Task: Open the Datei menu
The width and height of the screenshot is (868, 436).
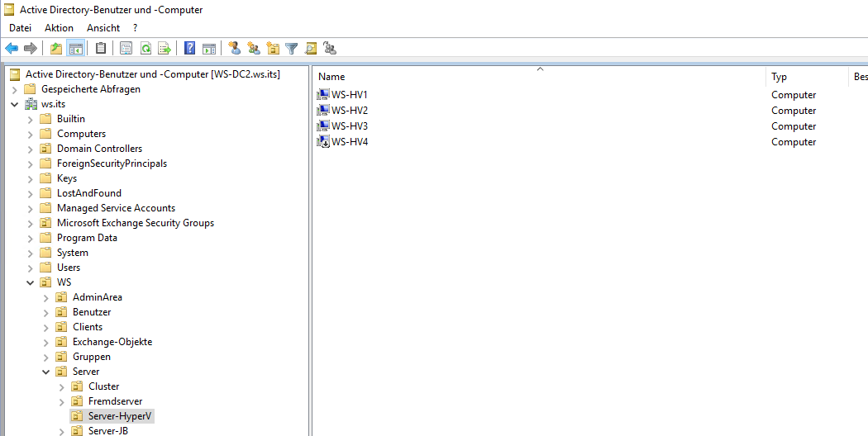Action: (20, 28)
